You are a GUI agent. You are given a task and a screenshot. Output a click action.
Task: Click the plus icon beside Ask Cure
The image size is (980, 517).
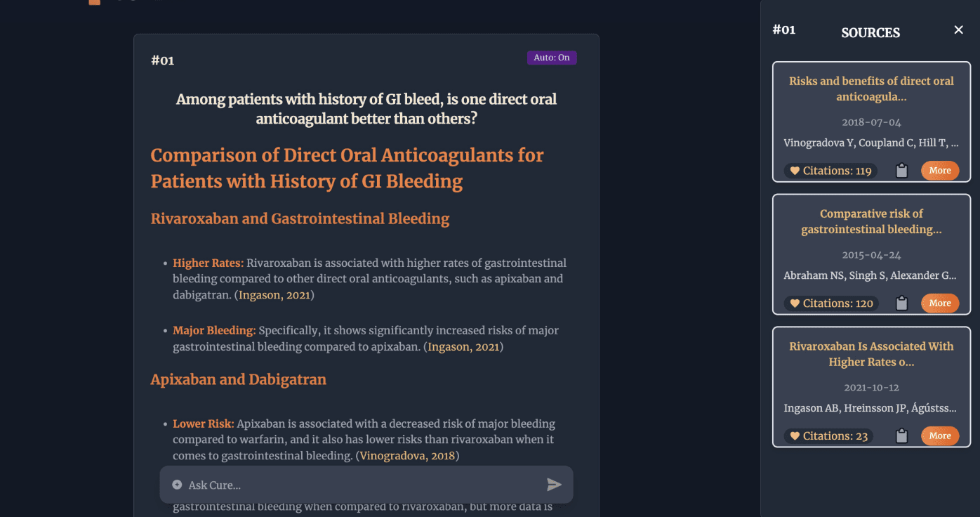point(177,485)
